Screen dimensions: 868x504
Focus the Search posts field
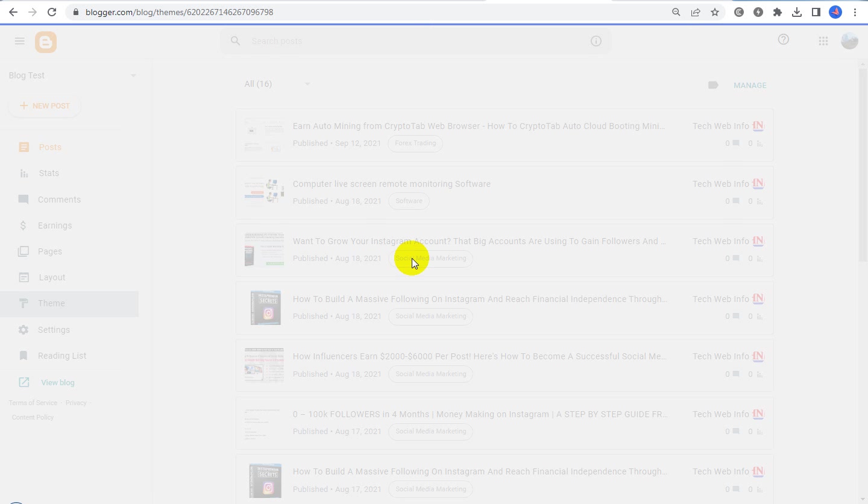tap(415, 41)
